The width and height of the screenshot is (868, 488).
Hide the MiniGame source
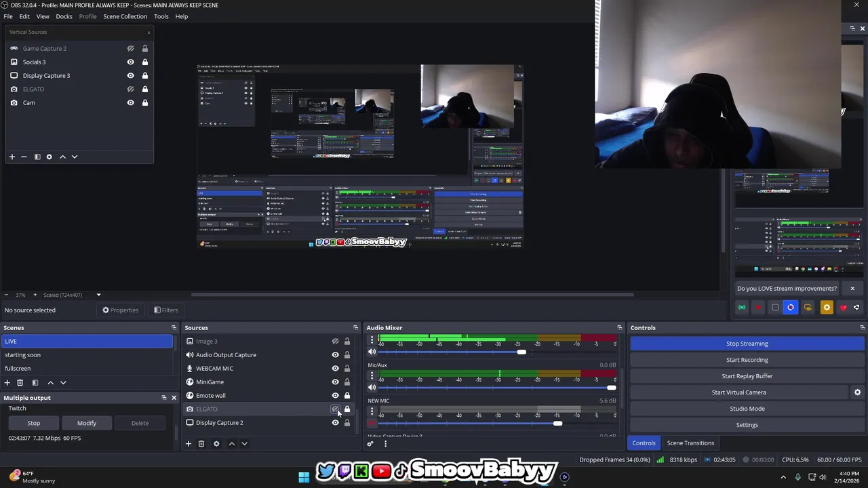pyautogui.click(x=335, y=382)
